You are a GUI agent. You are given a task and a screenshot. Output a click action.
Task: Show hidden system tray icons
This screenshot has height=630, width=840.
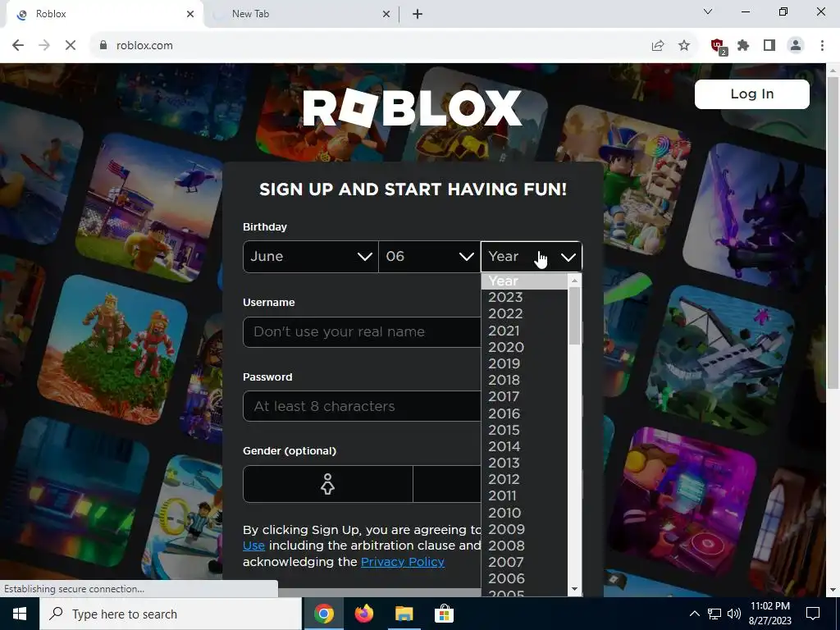pyautogui.click(x=694, y=614)
